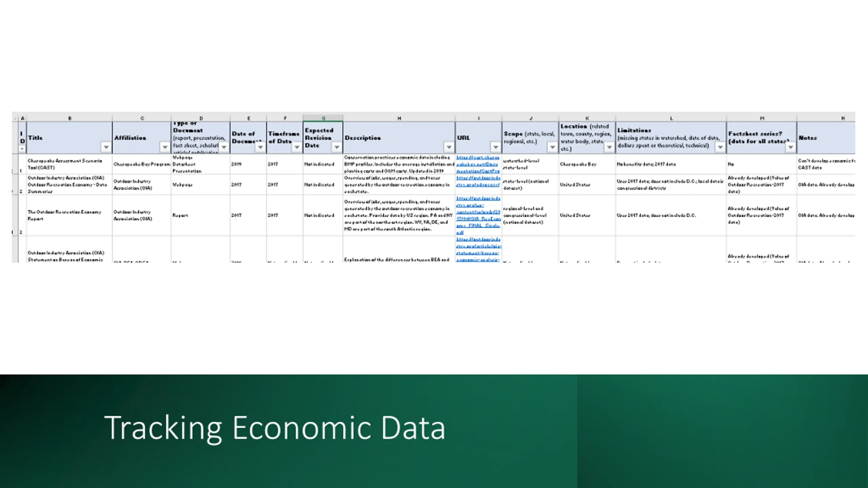868x488 pixels.
Task: Open the OIA Statement row URL link
Action: (478, 249)
